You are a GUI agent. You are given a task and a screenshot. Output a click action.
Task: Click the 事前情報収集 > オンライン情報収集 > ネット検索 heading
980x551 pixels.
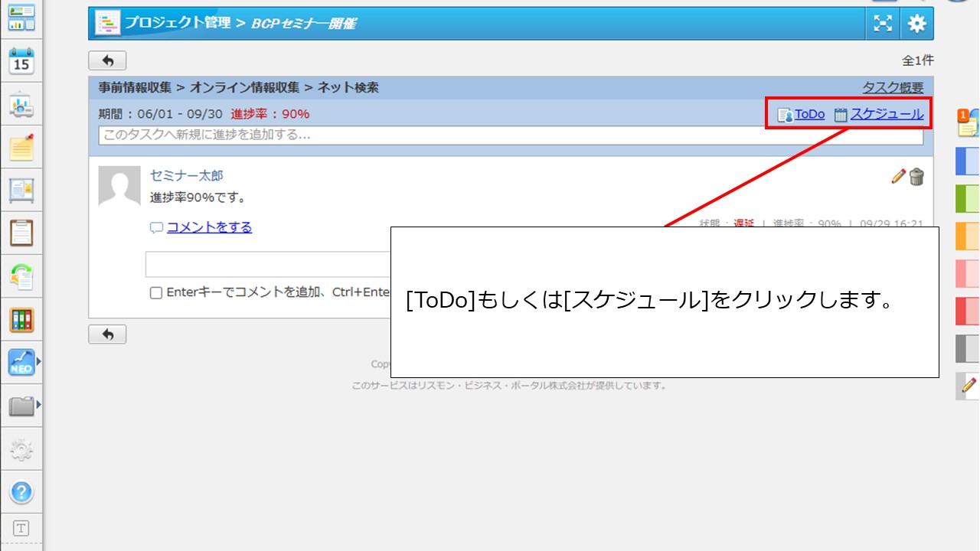tap(239, 88)
